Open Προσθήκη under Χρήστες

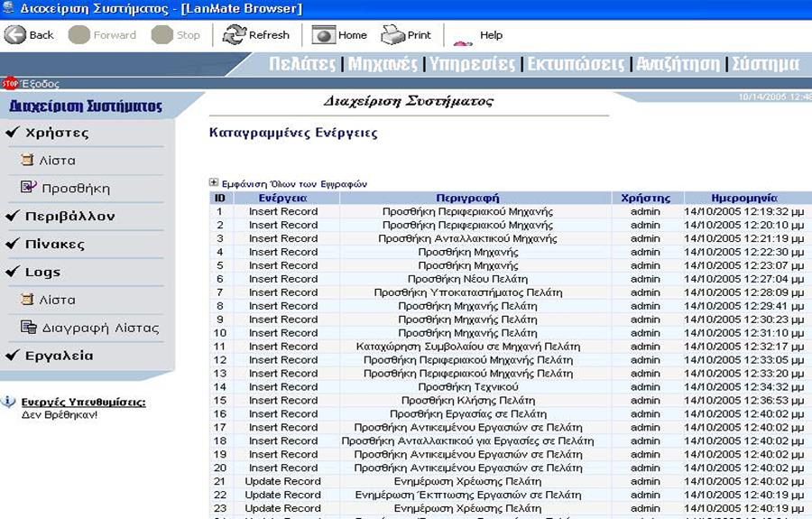click(x=76, y=189)
